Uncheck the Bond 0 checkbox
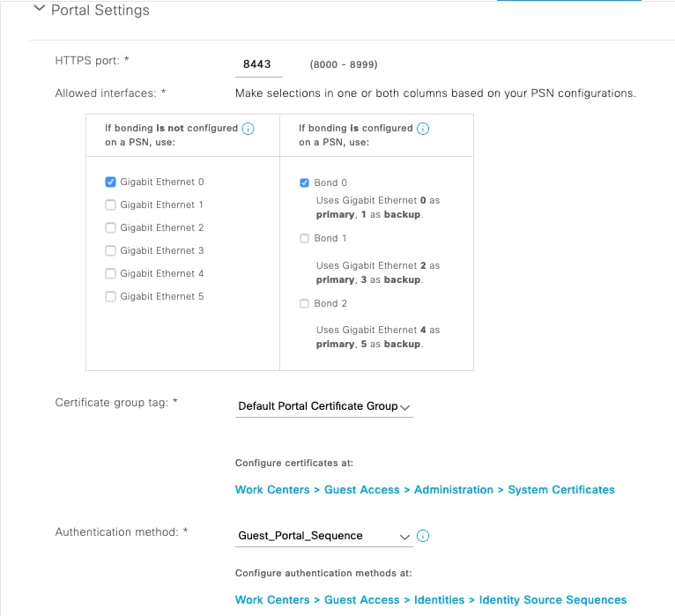This screenshot has height=616, width=675. coord(304,183)
